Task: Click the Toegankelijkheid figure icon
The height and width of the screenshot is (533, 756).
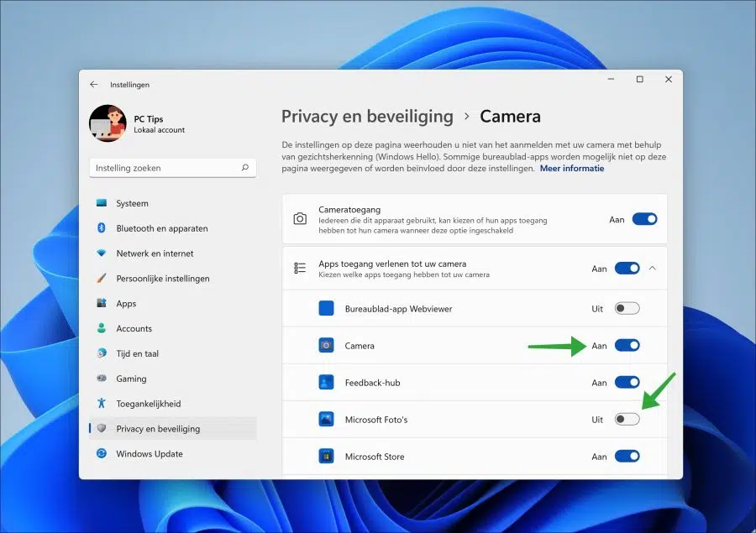Action: [102, 404]
